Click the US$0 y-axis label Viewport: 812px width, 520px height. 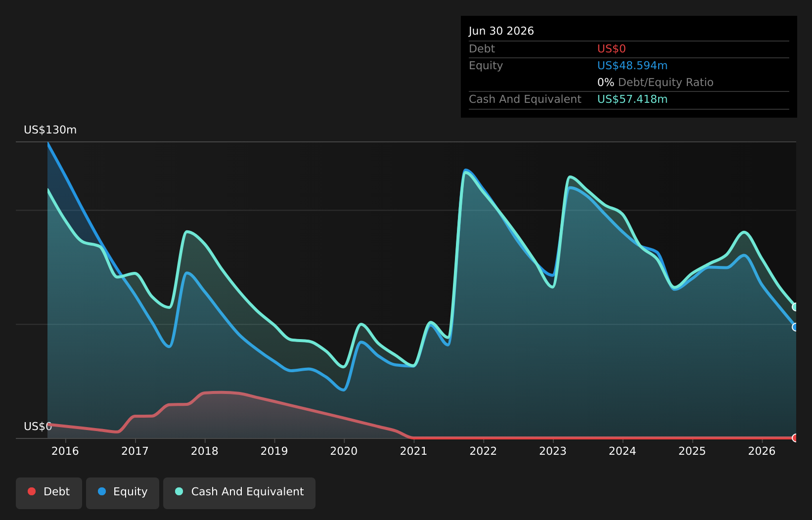click(x=38, y=427)
